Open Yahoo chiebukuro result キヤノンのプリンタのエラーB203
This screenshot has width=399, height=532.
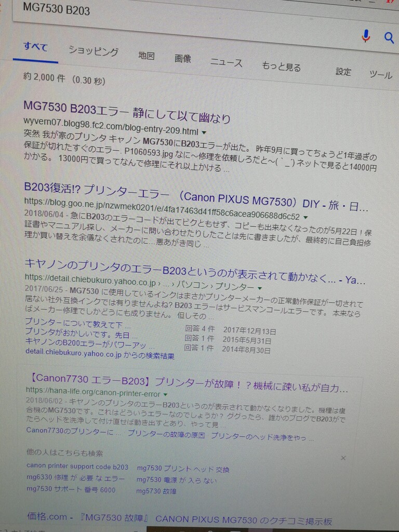(195, 272)
